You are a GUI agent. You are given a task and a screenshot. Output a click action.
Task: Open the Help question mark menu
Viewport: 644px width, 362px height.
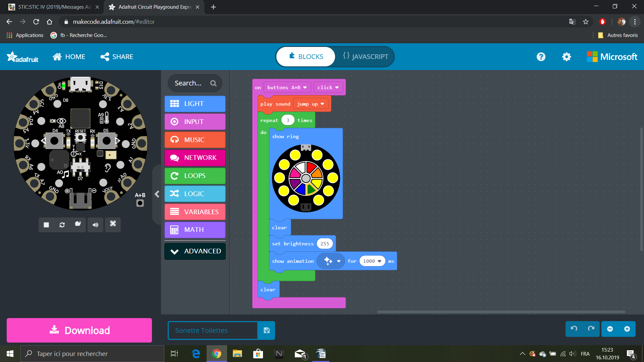541,57
